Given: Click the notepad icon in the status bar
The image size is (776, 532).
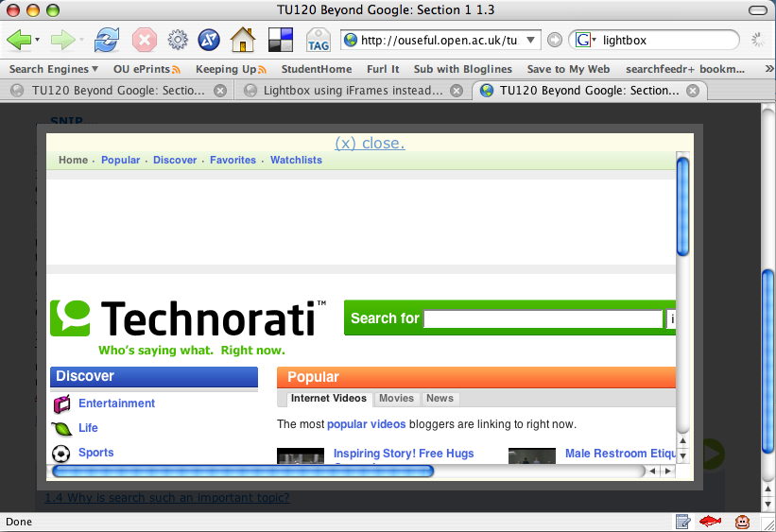Looking at the screenshot, I should click(x=682, y=522).
